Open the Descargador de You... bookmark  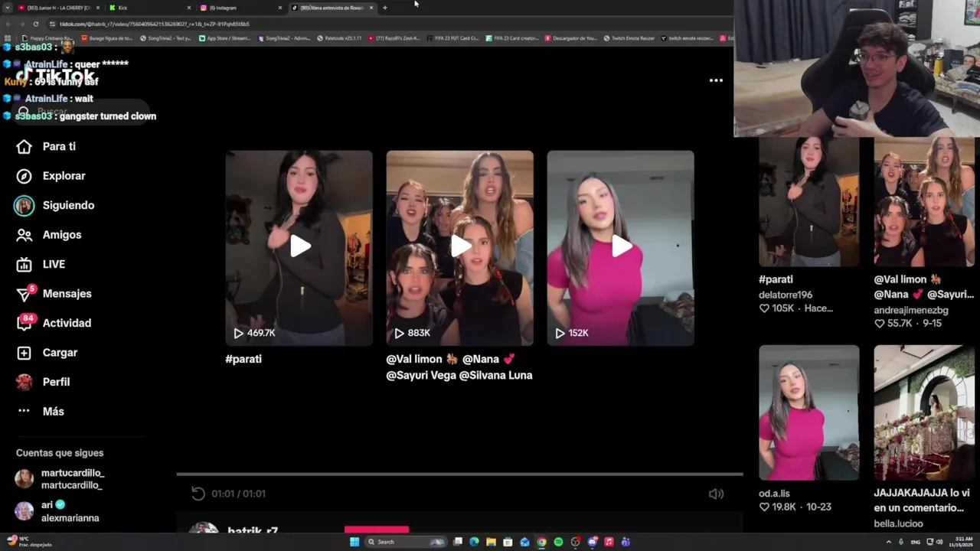tap(571, 38)
